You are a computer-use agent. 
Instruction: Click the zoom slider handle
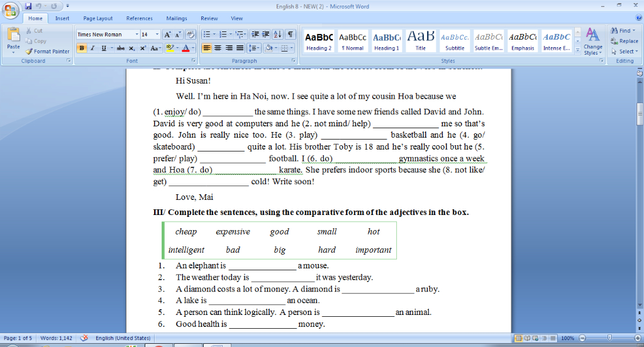609,338
